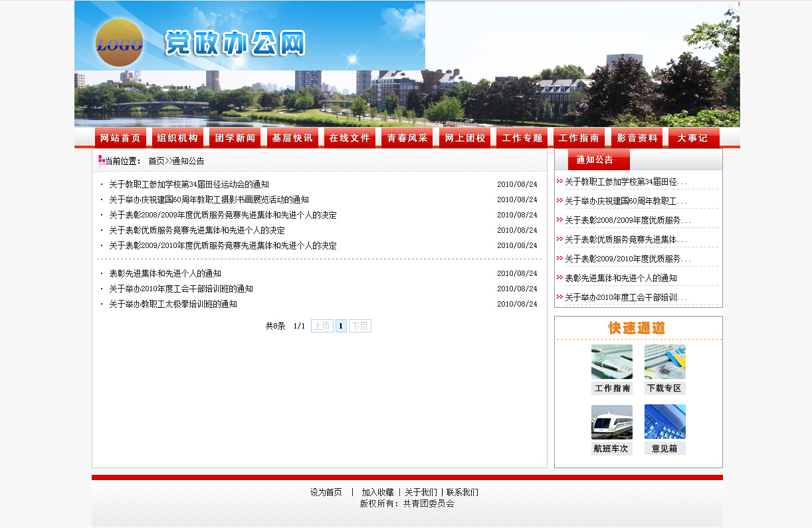Screen dimensions: 812x528
Task: Click 首页 in the breadcrumb path
Action: [156, 161]
